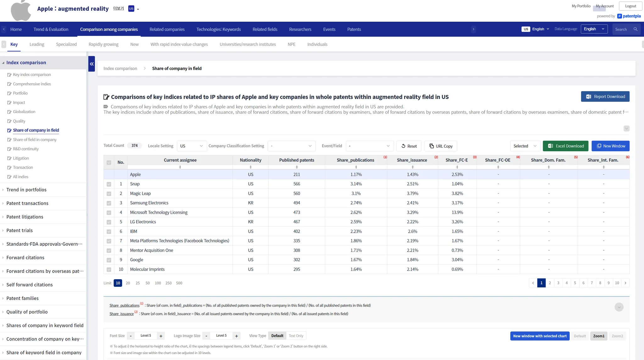Toggle the select-all header checkbox
The height and width of the screenshot is (360, 644).
pyautogui.click(x=109, y=162)
